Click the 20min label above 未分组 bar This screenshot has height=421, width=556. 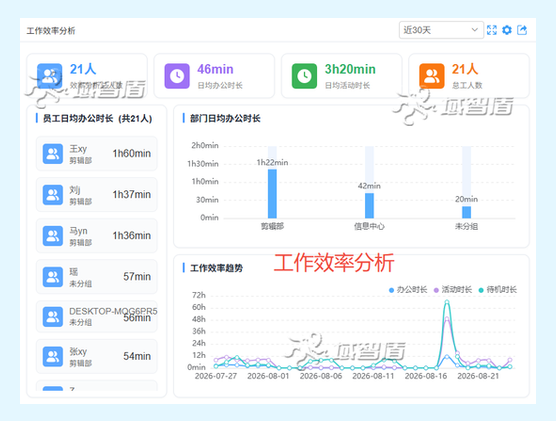[x=466, y=199]
